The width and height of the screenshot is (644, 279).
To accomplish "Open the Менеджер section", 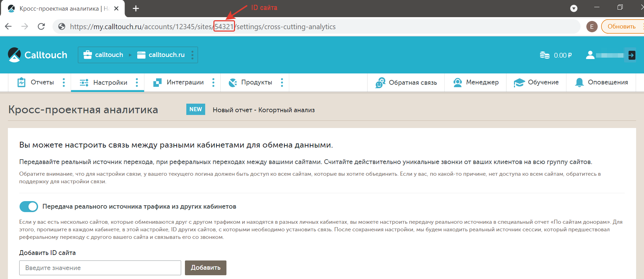I will (x=476, y=82).
